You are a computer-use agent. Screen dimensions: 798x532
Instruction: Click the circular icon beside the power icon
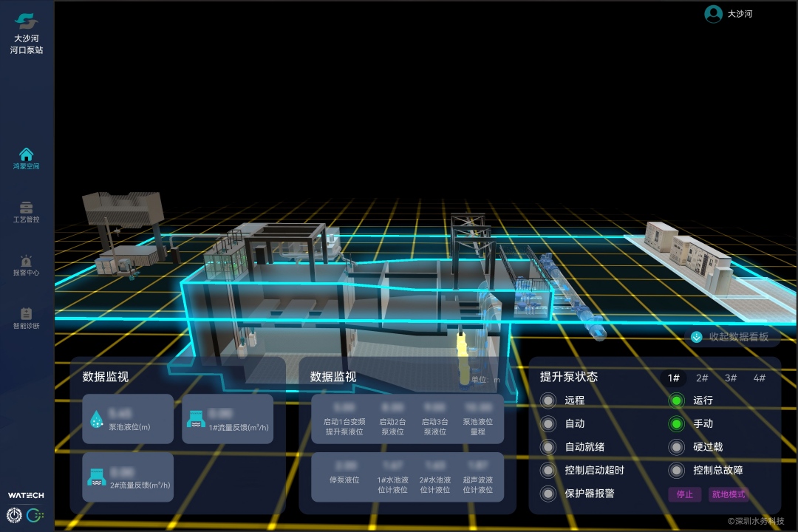[35, 515]
